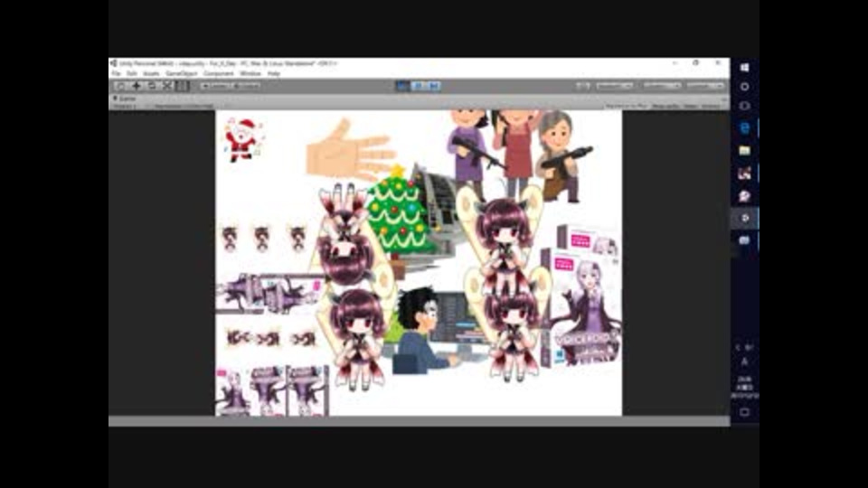
Task: Toggle the Local/Global handle rotation button
Action: pyautogui.click(x=246, y=86)
